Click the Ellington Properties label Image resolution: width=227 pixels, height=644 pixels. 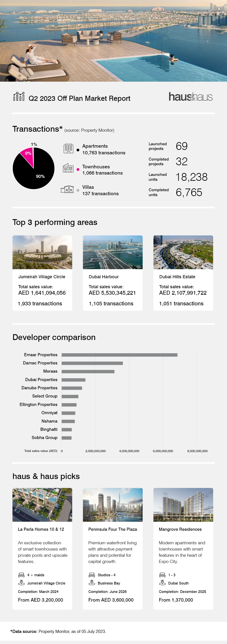click(38, 405)
